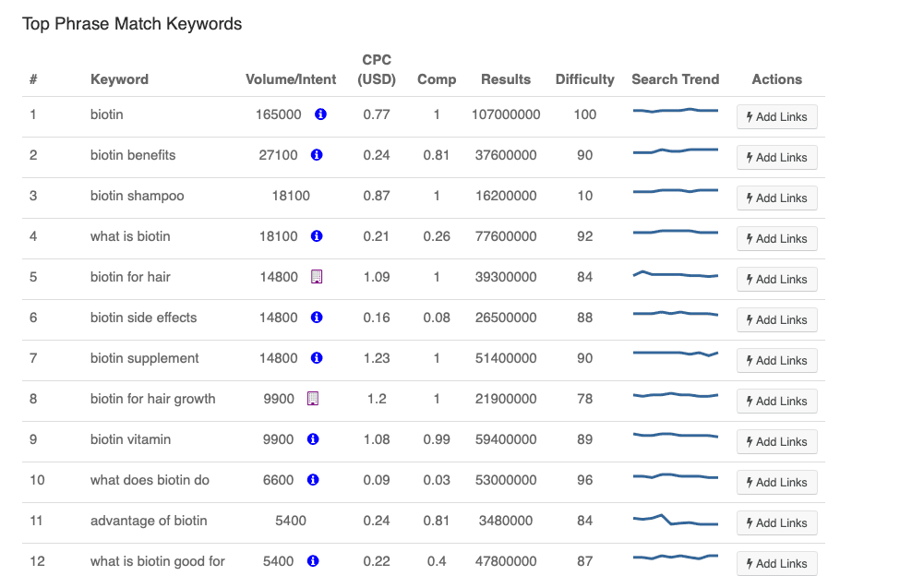The height and width of the screenshot is (576, 924).
Task: Click Add Links for biotin shampoo
Action: coord(776,198)
